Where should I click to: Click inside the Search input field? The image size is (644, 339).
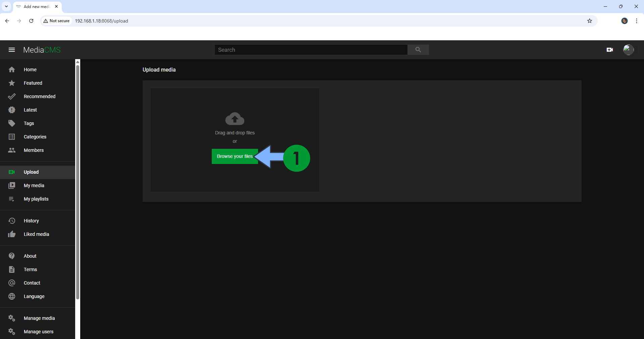(x=311, y=49)
